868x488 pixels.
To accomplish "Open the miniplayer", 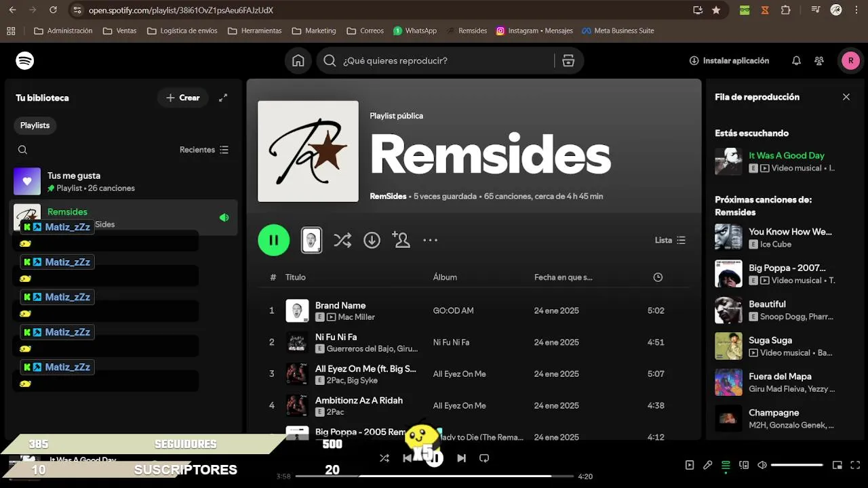I will 837,465.
